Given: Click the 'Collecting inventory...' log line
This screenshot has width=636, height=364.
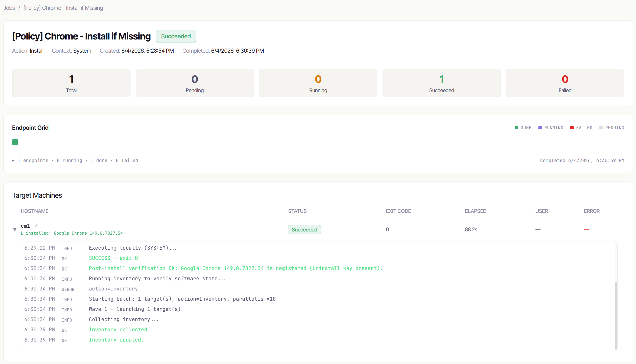Looking at the screenshot, I should (124, 319).
